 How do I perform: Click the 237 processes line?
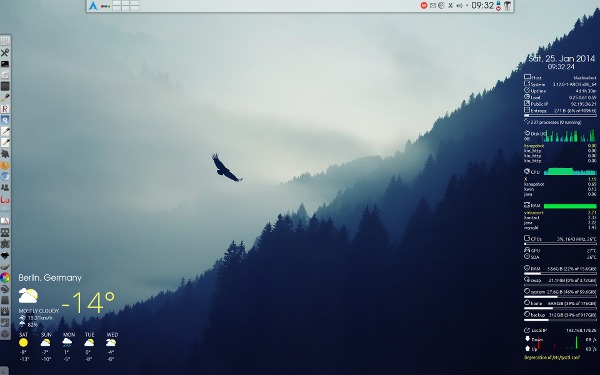553,122
